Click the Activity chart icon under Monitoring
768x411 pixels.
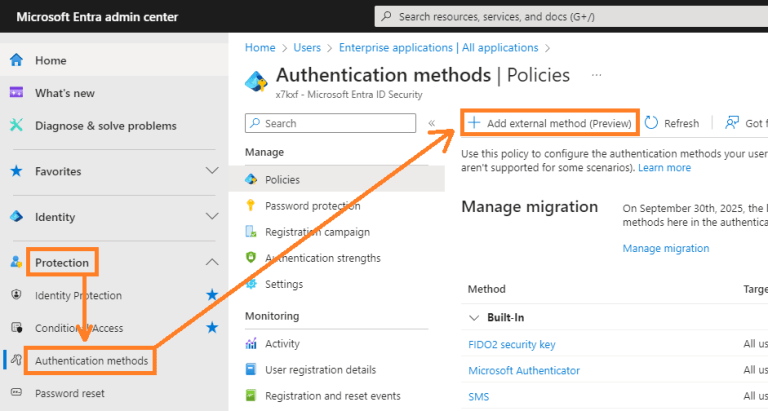click(251, 343)
